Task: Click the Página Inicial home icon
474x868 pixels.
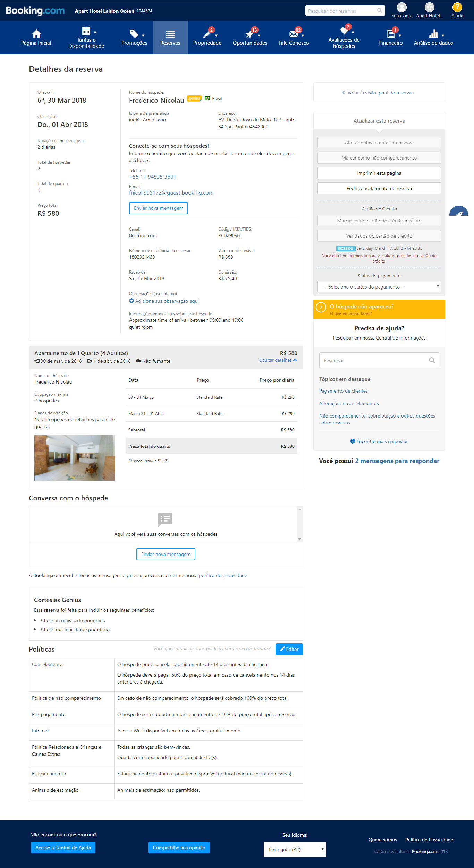Action: [36, 34]
